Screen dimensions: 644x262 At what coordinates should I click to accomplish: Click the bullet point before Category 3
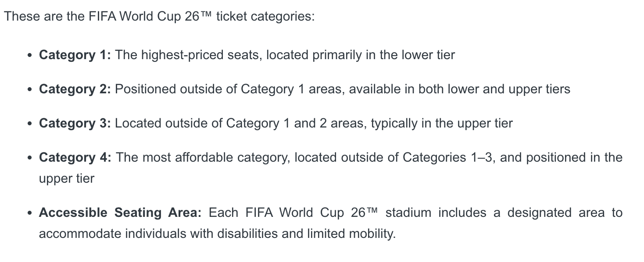click(x=29, y=124)
